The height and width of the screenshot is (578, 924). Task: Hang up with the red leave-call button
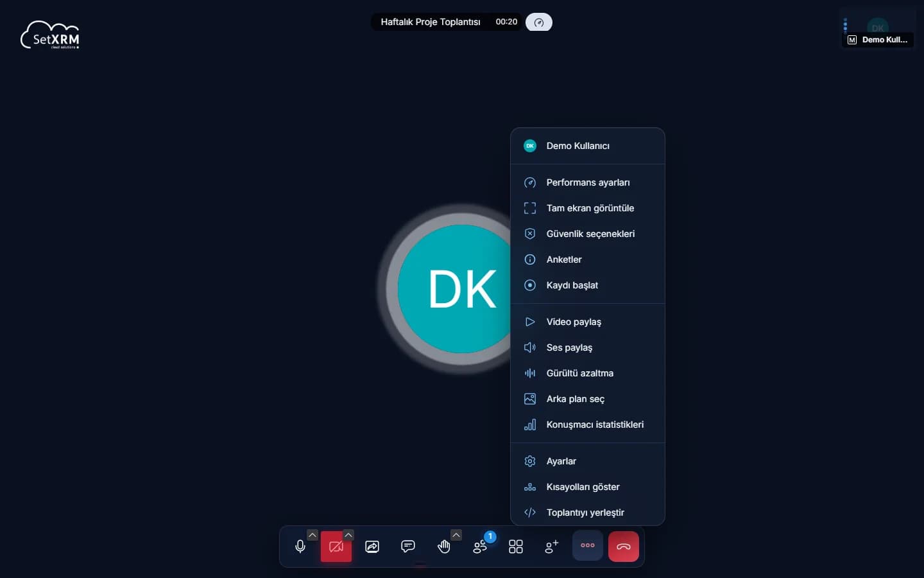[624, 547]
